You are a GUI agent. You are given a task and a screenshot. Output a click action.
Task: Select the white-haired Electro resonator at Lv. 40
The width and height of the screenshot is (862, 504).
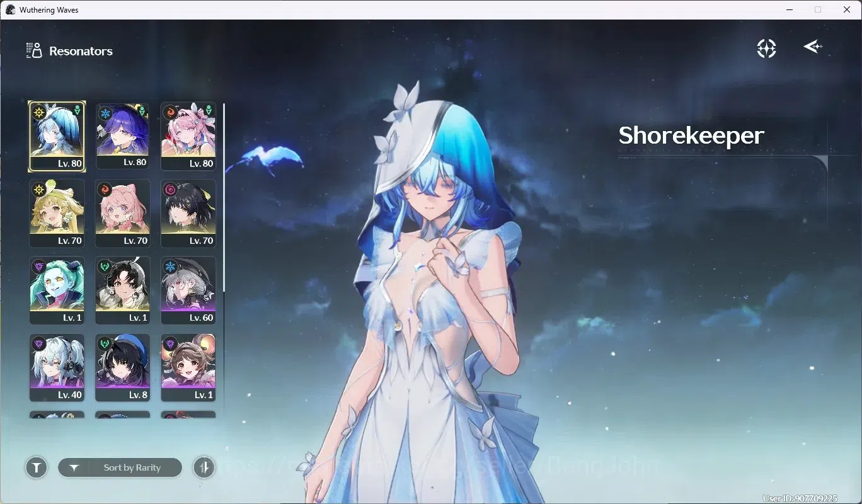pyautogui.click(x=57, y=368)
